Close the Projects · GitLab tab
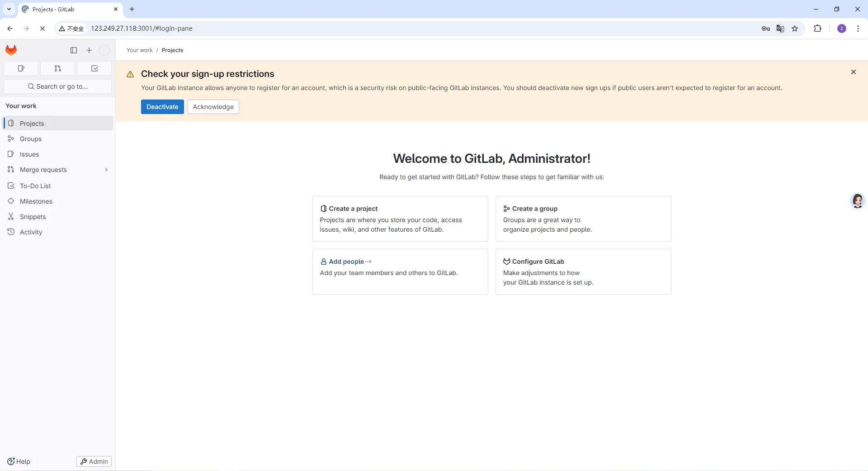The width and height of the screenshot is (868, 471). click(x=116, y=9)
